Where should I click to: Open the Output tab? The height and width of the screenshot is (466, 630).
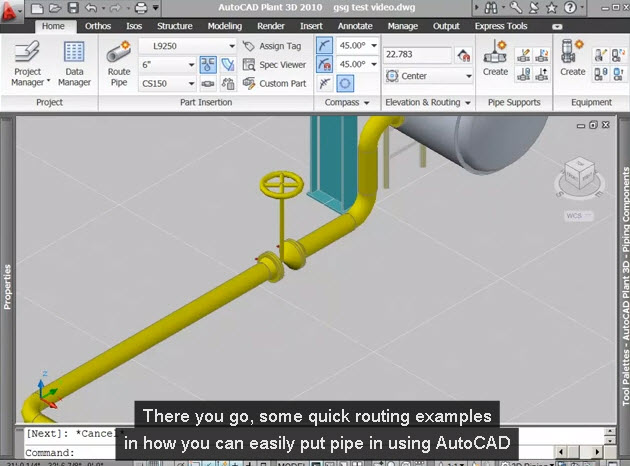[446, 26]
